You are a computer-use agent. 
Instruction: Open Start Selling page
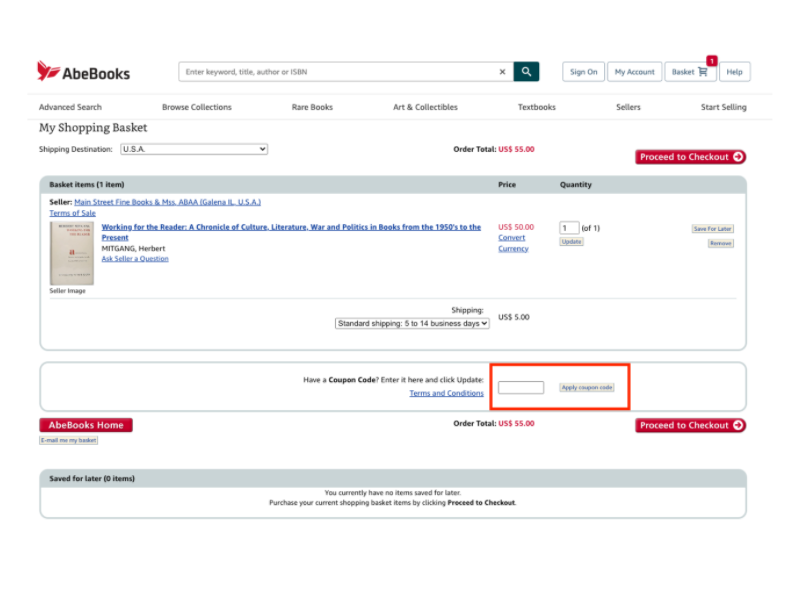tap(723, 107)
